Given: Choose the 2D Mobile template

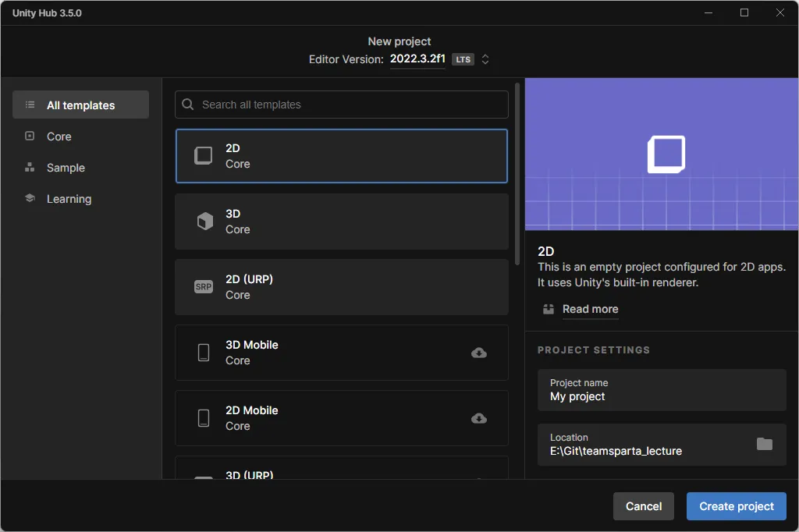Looking at the screenshot, I should [x=342, y=418].
